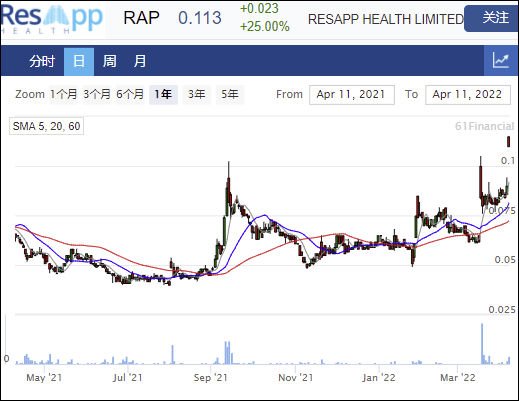Click the 61Financial watermark link
The height and width of the screenshot is (401, 519).
coord(484,126)
